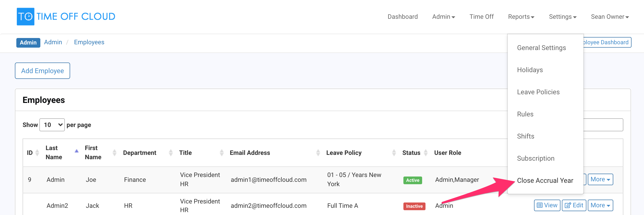644x215 pixels.
Task: Click User Role column header
Action: tap(448, 152)
